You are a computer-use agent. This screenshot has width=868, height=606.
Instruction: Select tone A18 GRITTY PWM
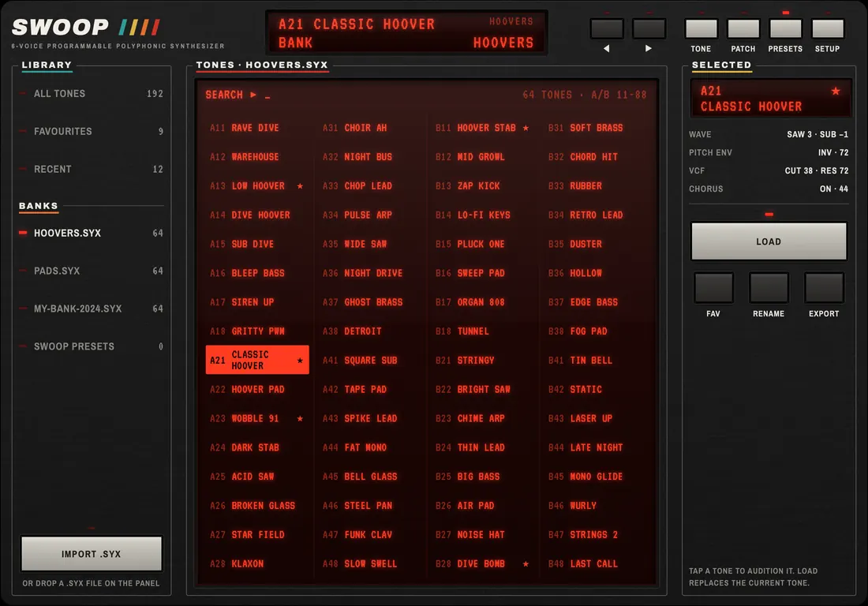point(257,331)
